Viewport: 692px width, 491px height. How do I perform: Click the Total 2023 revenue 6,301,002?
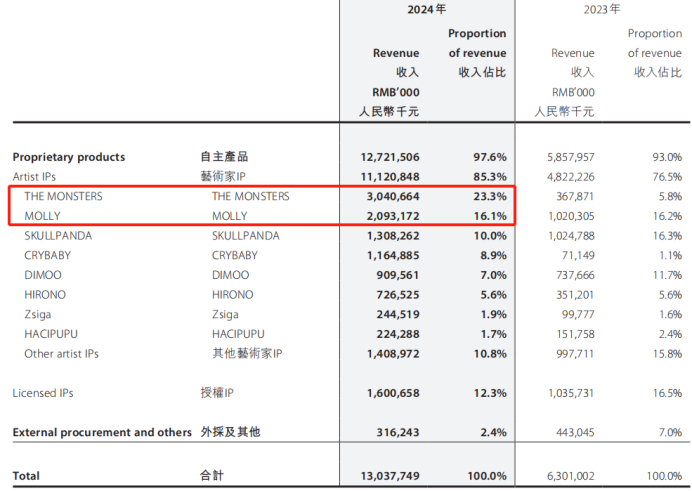coord(571,476)
